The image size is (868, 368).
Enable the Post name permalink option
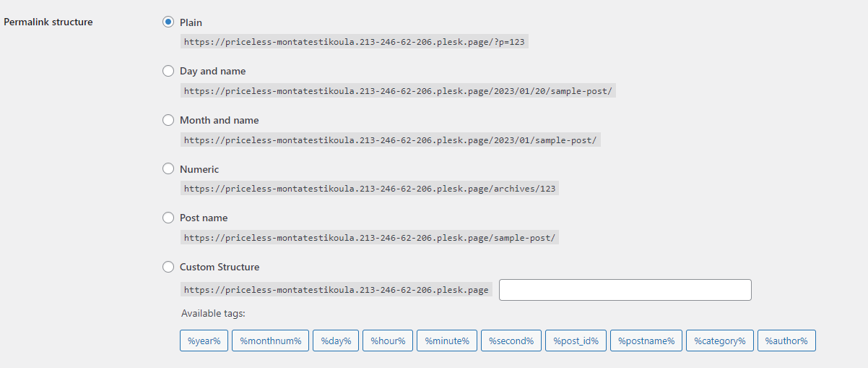(168, 218)
